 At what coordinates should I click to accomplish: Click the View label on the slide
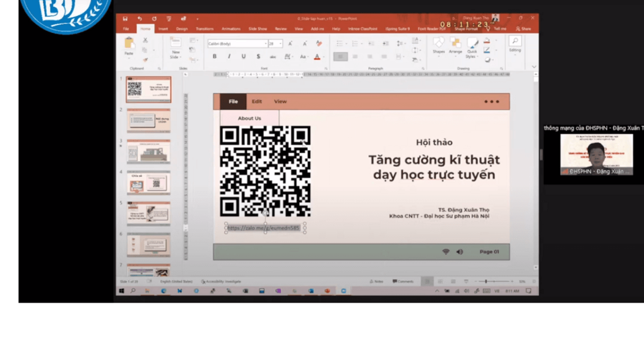click(280, 102)
